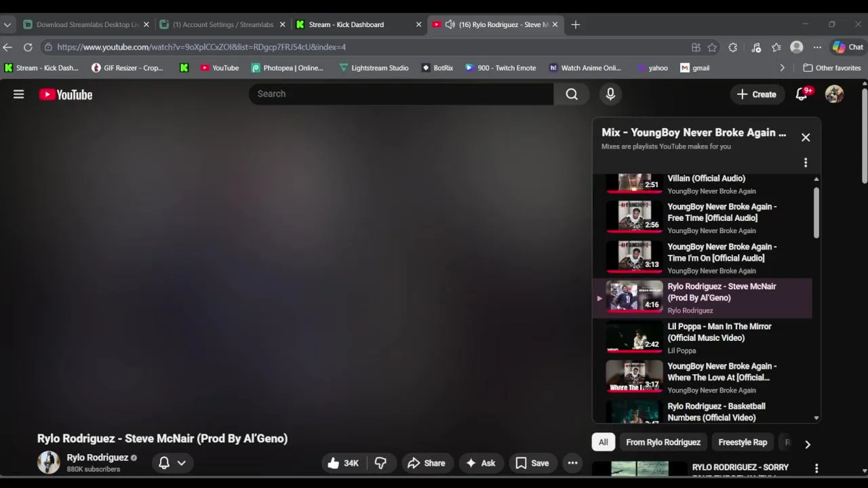Click the Ask button
Image resolution: width=868 pixels, height=488 pixels.
481,463
